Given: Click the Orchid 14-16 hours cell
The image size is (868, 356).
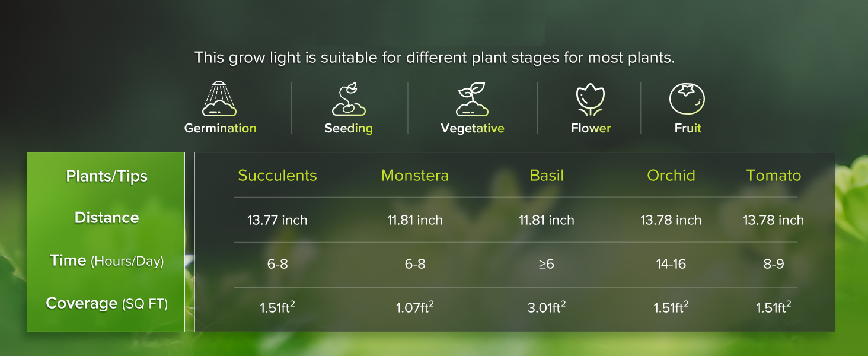Looking at the screenshot, I should 671,264.
